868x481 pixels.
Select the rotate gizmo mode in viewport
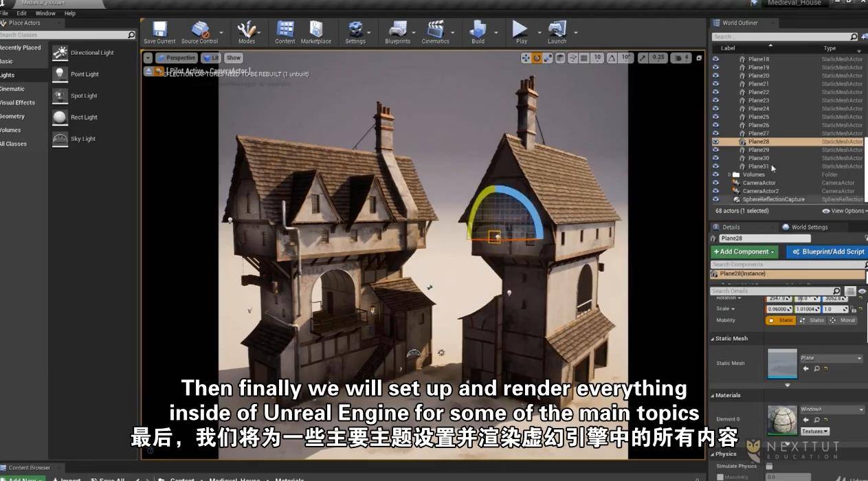(x=537, y=58)
